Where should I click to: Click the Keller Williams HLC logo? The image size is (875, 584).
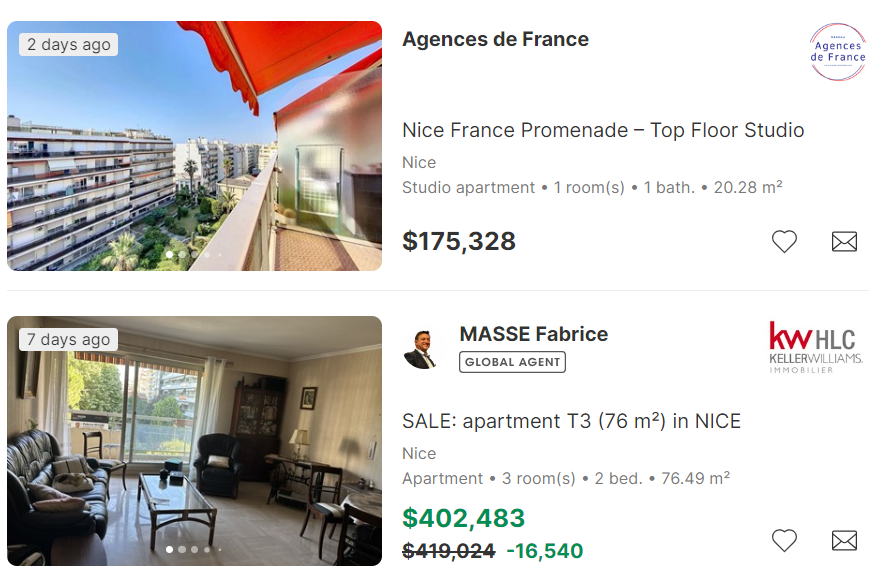(815, 347)
